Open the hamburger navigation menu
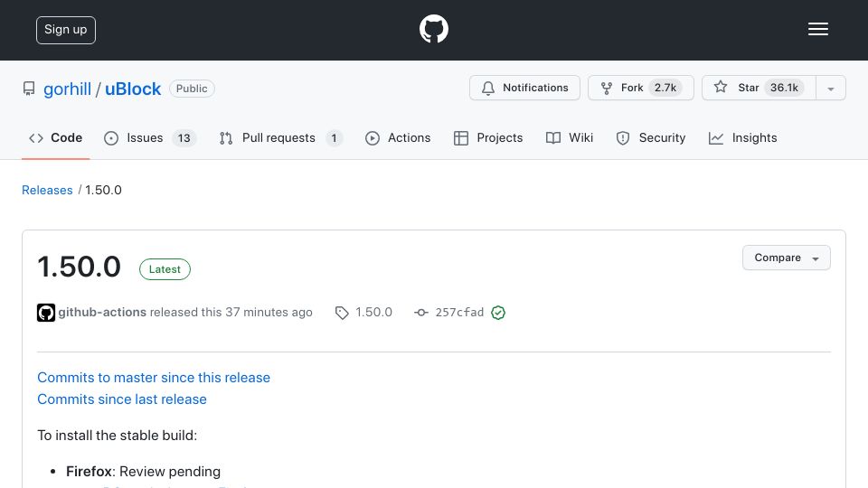The width and height of the screenshot is (868, 488). tap(817, 29)
